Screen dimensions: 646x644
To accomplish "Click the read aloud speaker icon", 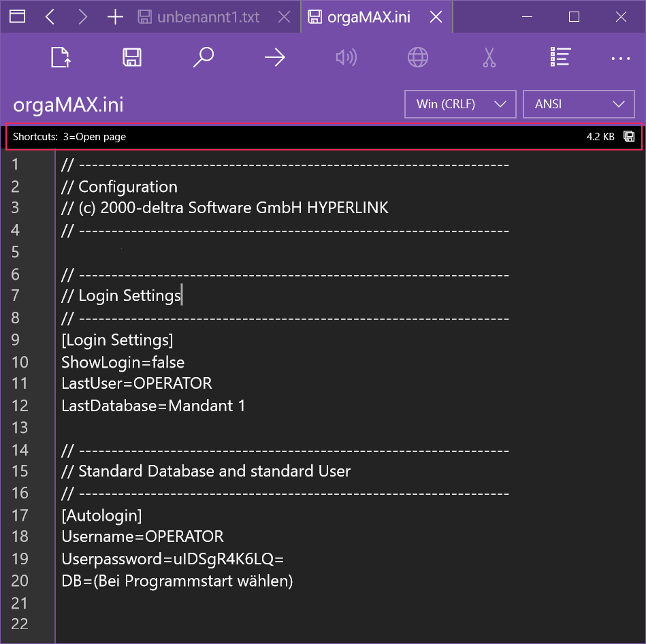I will click(346, 57).
